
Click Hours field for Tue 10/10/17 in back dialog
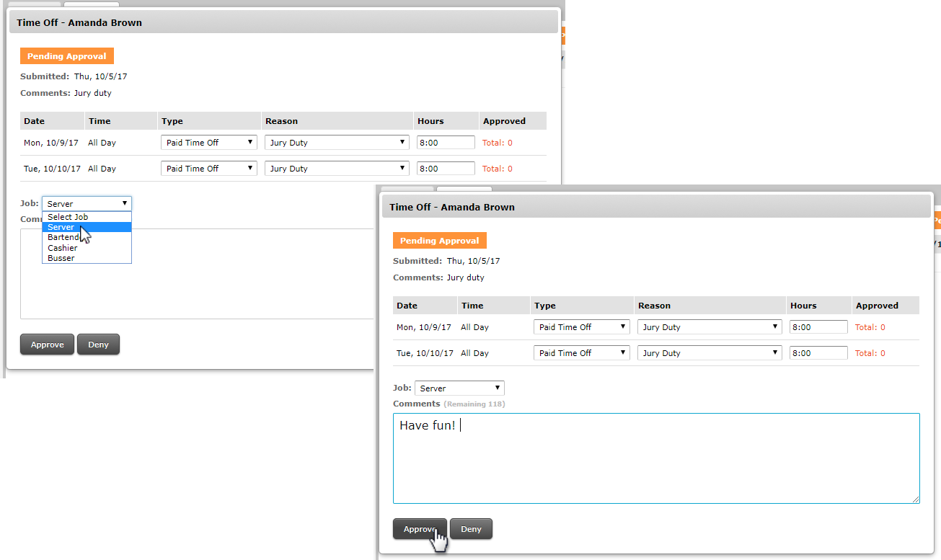(446, 169)
